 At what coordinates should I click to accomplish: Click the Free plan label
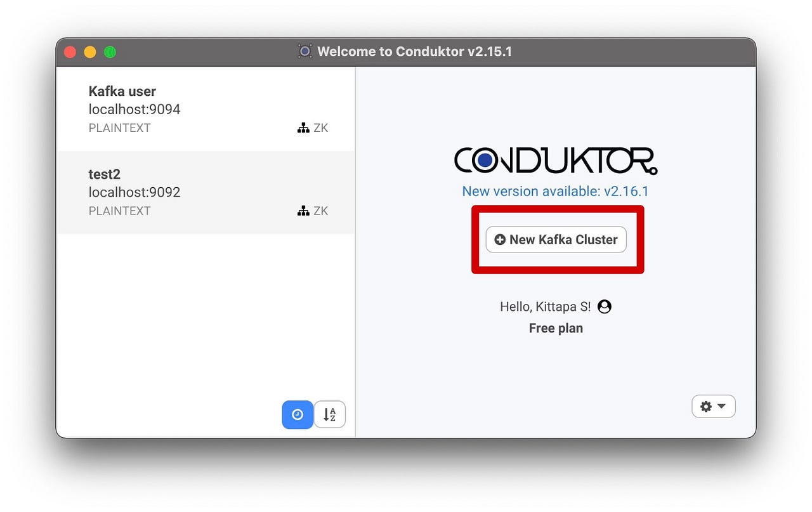tap(555, 328)
